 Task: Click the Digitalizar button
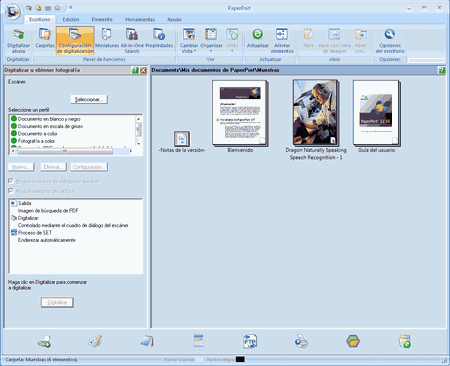[57, 302]
